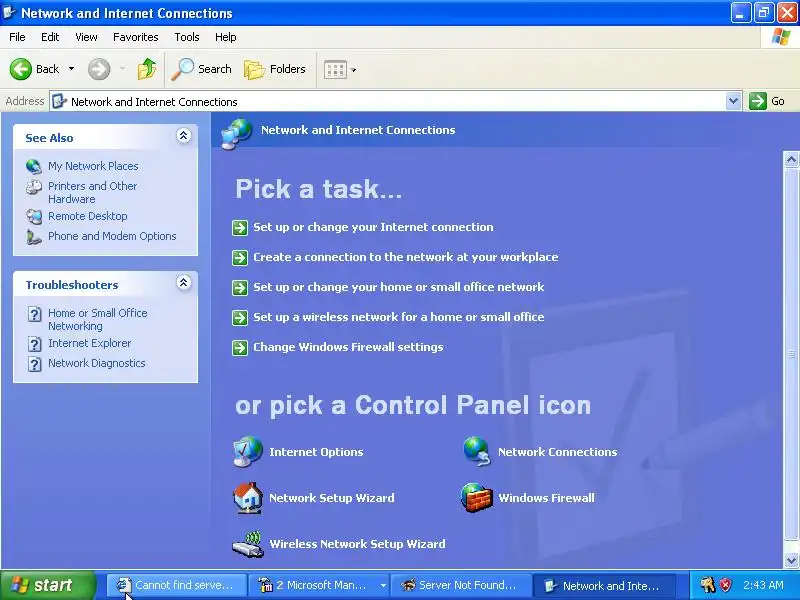Switch to Cannot find server taskbar window
Viewport: 800px width, 600px height.
click(x=176, y=585)
